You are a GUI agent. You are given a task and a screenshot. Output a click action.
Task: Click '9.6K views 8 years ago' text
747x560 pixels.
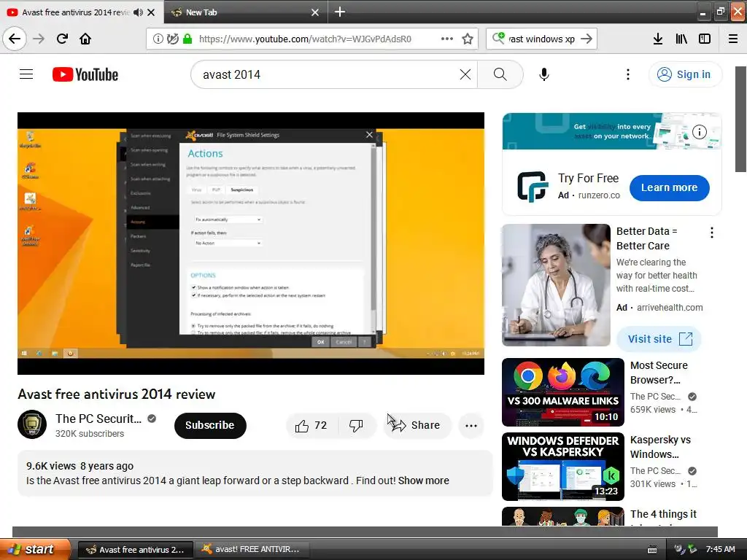tap(80, 466)
